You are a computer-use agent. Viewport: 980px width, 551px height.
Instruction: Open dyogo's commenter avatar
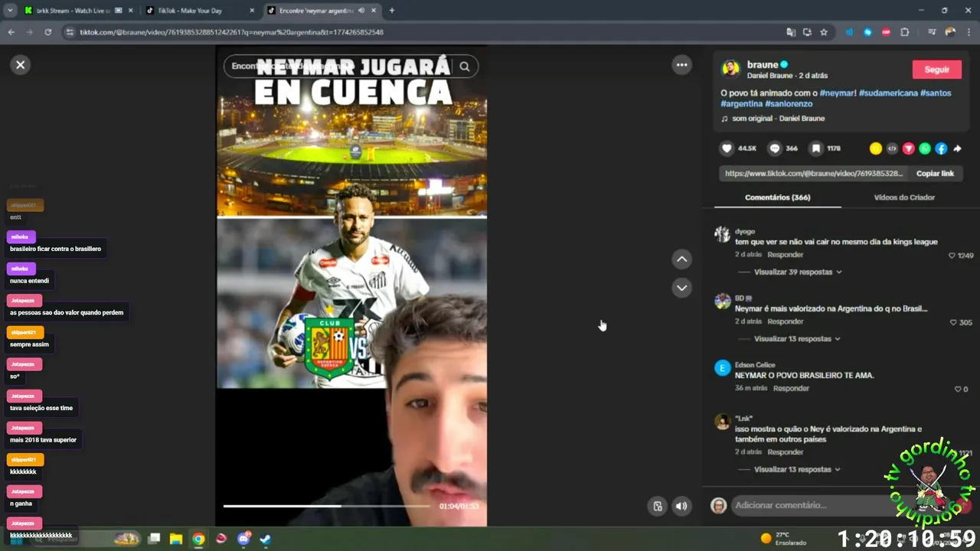(x=722, y=234)
